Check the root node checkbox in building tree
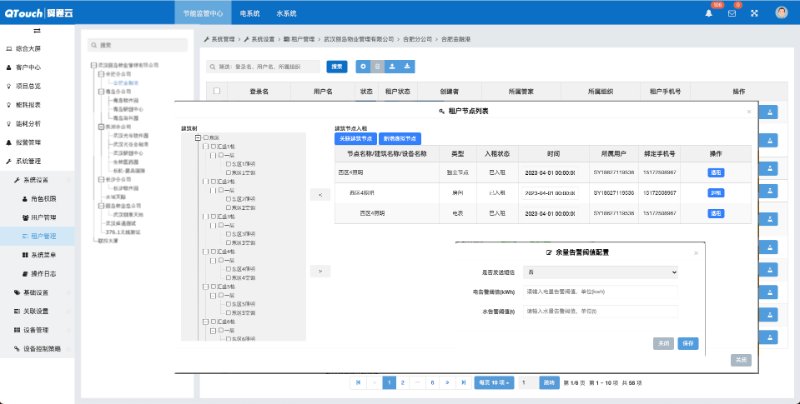Image resolution: width=800 pixels, height=404 pixels. click(x=206, y=137)
